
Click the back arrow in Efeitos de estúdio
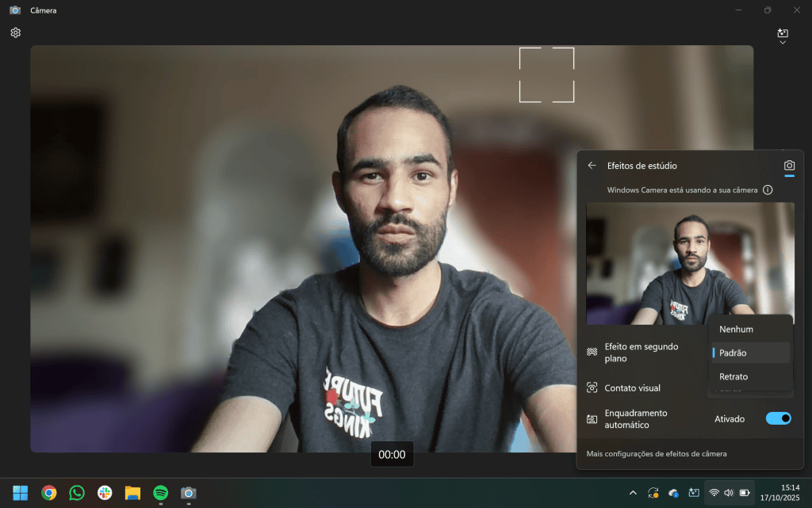point(592,165)
